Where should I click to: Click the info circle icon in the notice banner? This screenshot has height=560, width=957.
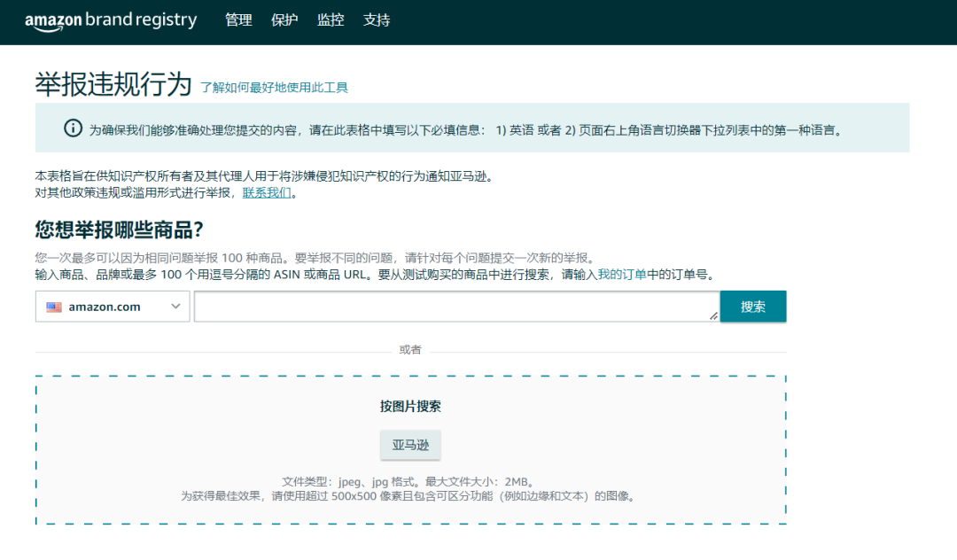tap(74, 128)
